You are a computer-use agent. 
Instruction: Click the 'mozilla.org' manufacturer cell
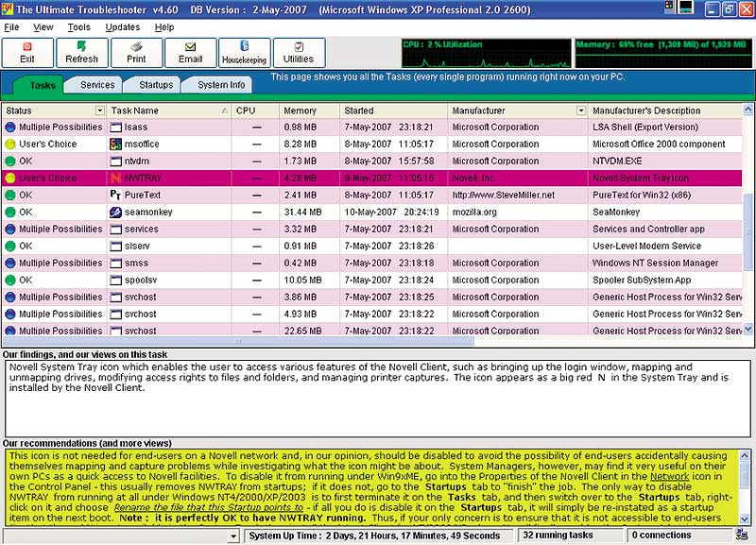point(474,212)
